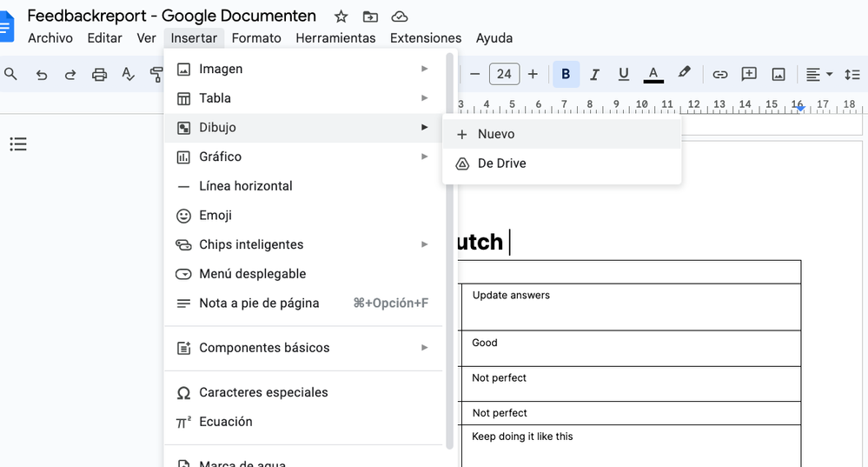Close the open Insertar menu
This screenshot has width=868, height=467.
click(194, 38)
